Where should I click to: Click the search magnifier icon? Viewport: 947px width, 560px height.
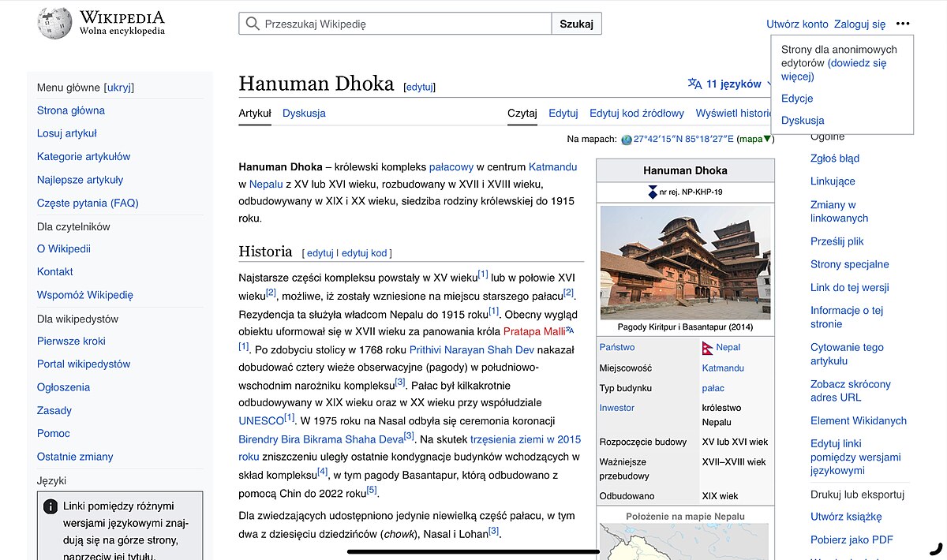click(253, 24)
